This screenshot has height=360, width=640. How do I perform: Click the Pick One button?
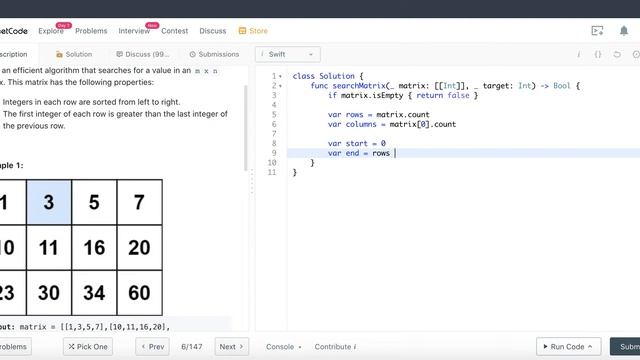click(x=88, y=347)
